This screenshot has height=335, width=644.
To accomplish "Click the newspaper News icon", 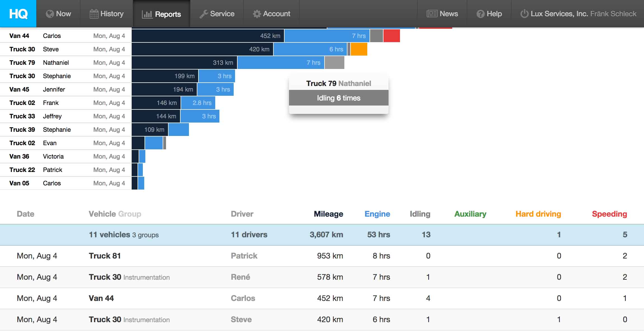I will click(x=432, y=14).
